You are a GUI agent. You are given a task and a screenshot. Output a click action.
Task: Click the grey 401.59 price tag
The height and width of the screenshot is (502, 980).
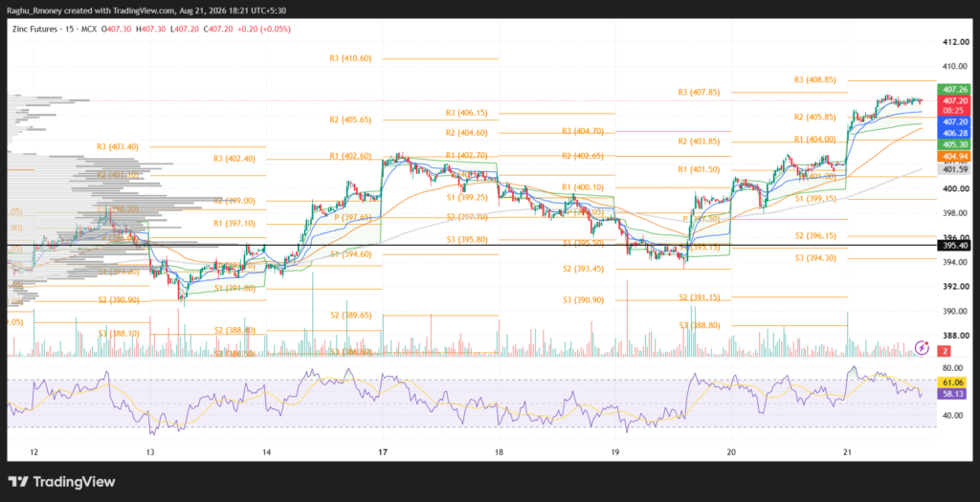coord(955,169)
